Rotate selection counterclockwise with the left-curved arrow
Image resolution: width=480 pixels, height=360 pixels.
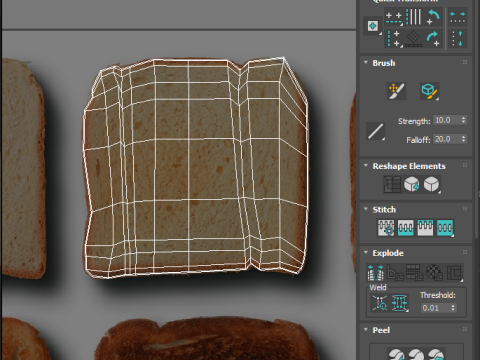tap(433, 17)
